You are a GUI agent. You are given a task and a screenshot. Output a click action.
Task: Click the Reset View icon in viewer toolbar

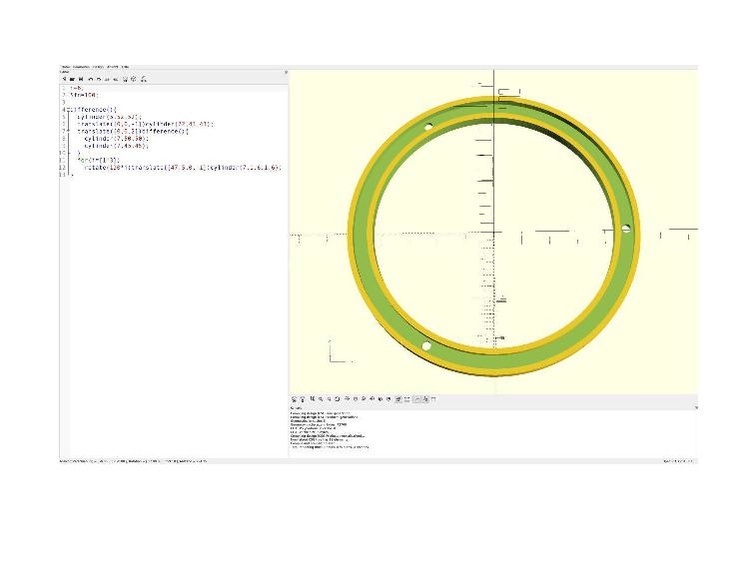click(x=337, y=400)
